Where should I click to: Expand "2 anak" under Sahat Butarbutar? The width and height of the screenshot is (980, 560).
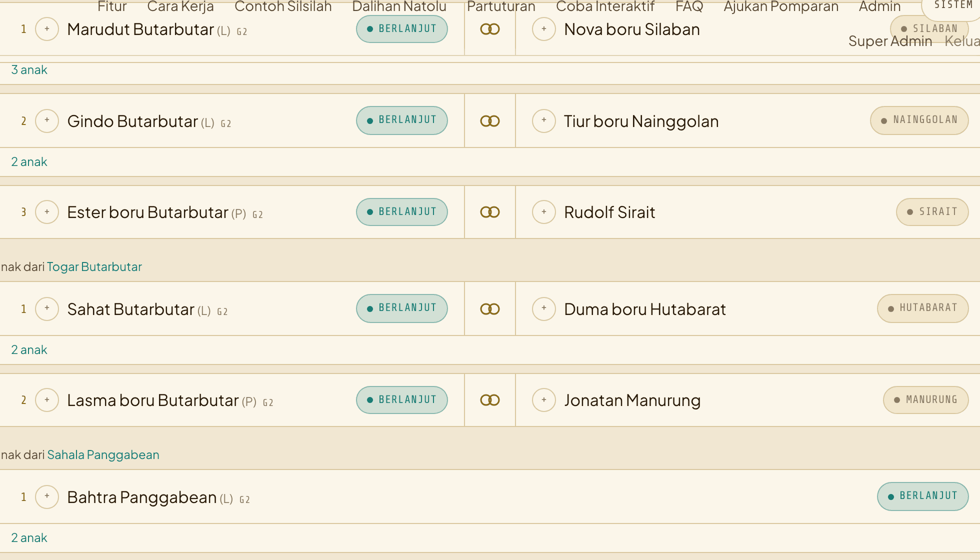pyautogui.click(x=29, y=350)
